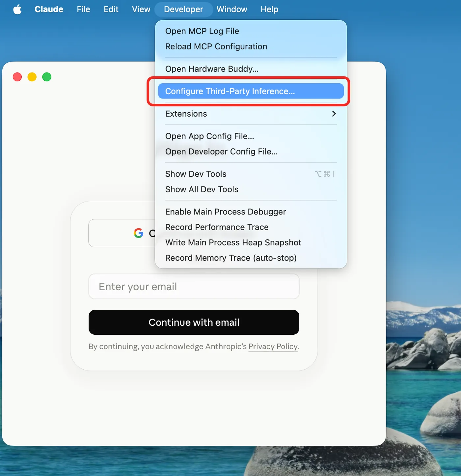
Task: Open the Apple menu
Action: click(x=17, y=9)
